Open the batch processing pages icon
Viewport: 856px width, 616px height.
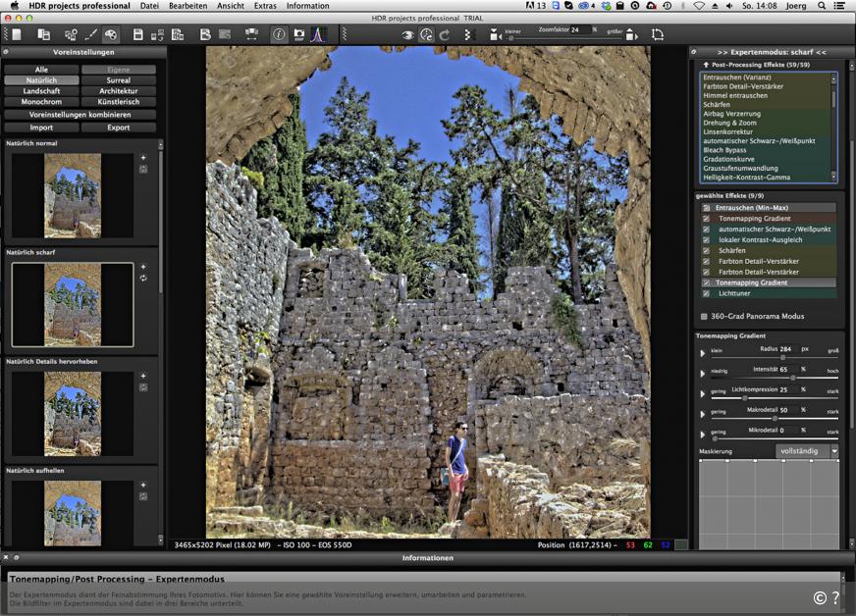coord(43,34)
